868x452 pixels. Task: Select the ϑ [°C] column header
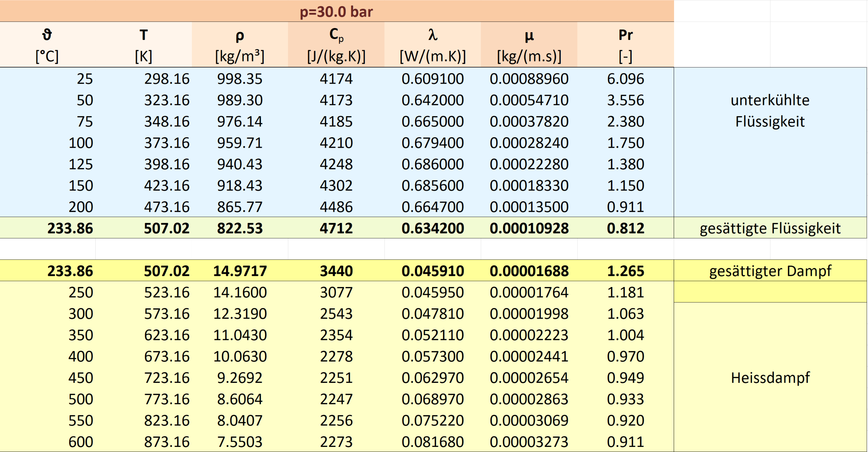[47, 45]
